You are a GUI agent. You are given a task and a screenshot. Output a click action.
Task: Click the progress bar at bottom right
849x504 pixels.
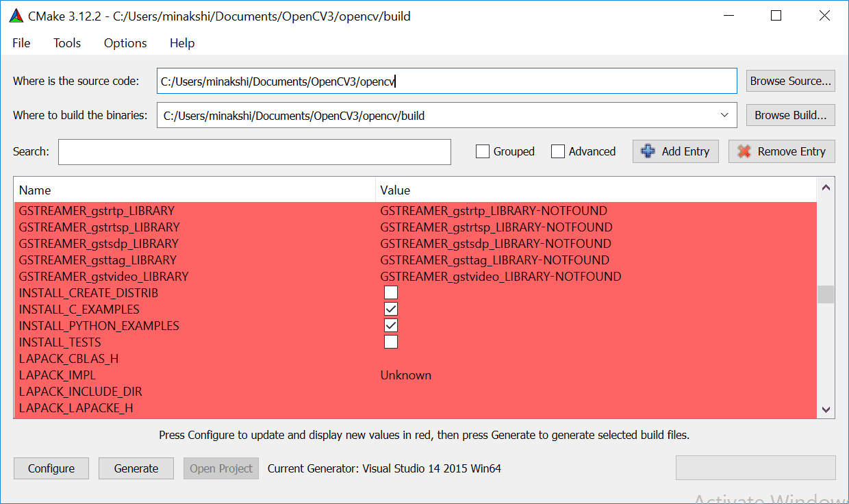756,468
